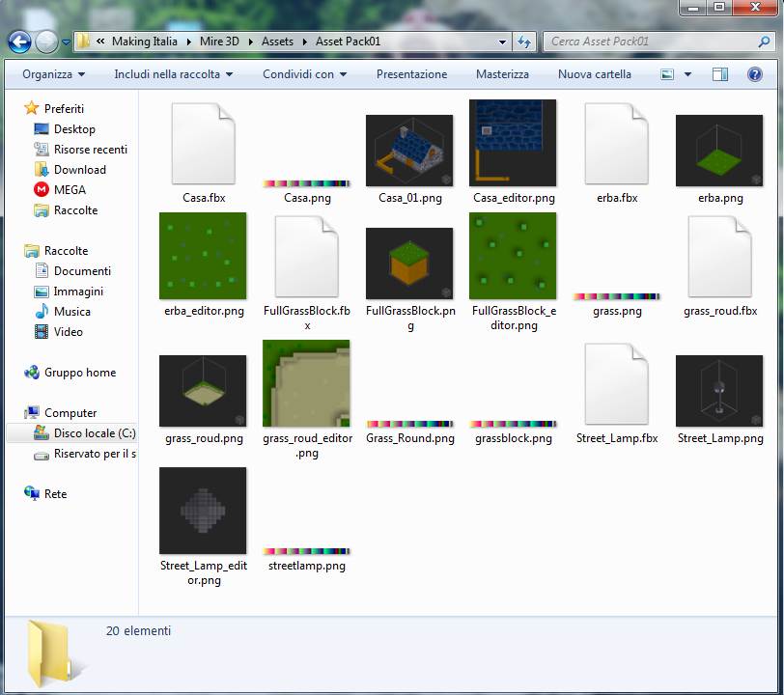The height and width of the screenshot is (695, 784).
Task: Select erba_editor.png green thumbnail
Action: point(203,256)
